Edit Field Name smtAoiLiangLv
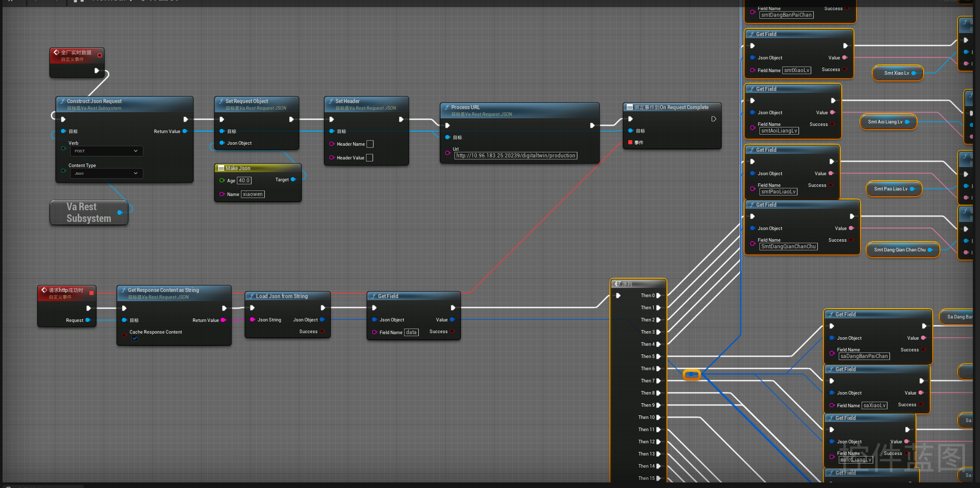 coord(779,131)
